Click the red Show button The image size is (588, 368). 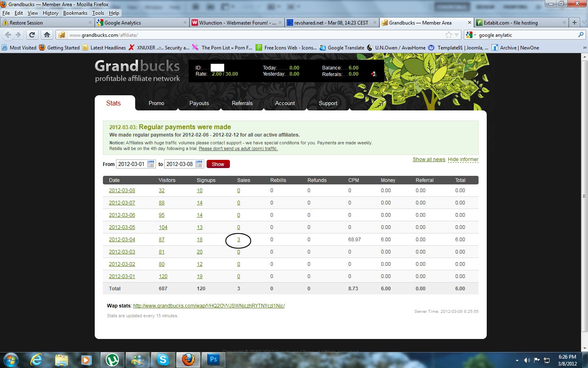tap(218, 164)
